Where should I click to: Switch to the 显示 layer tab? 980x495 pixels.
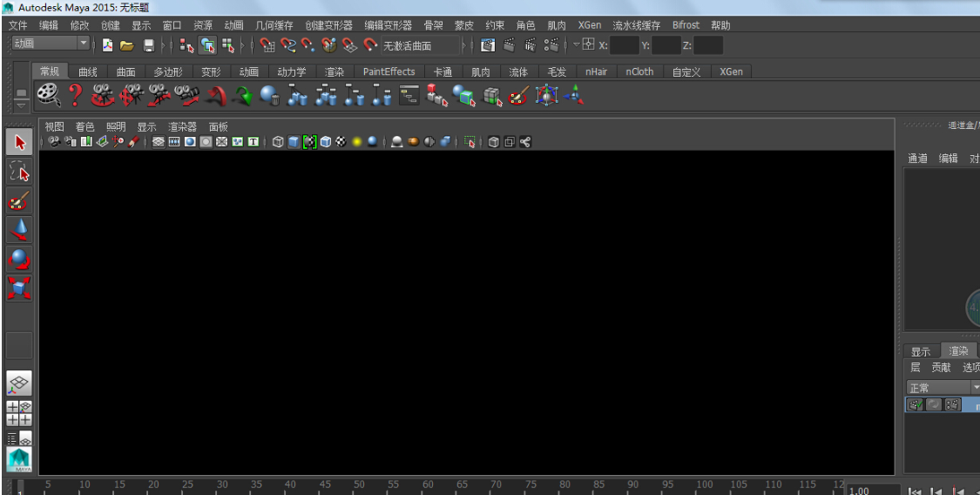click(921, 351)
